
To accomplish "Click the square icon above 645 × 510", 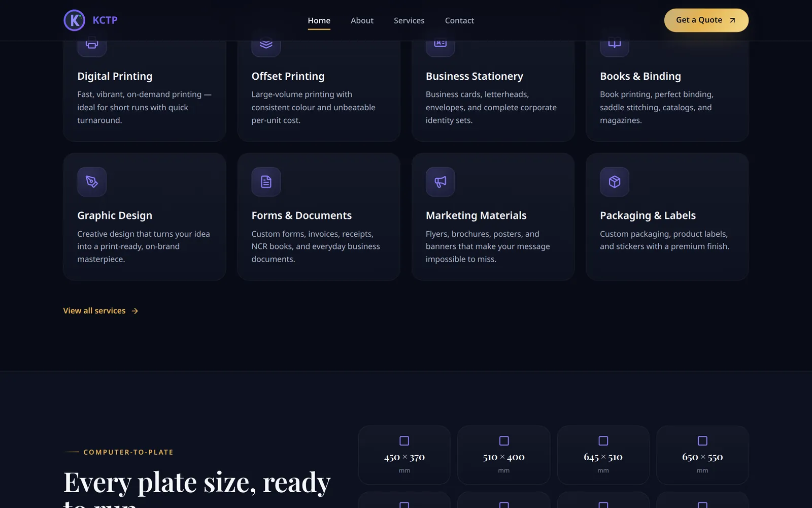I will [603, 441].
